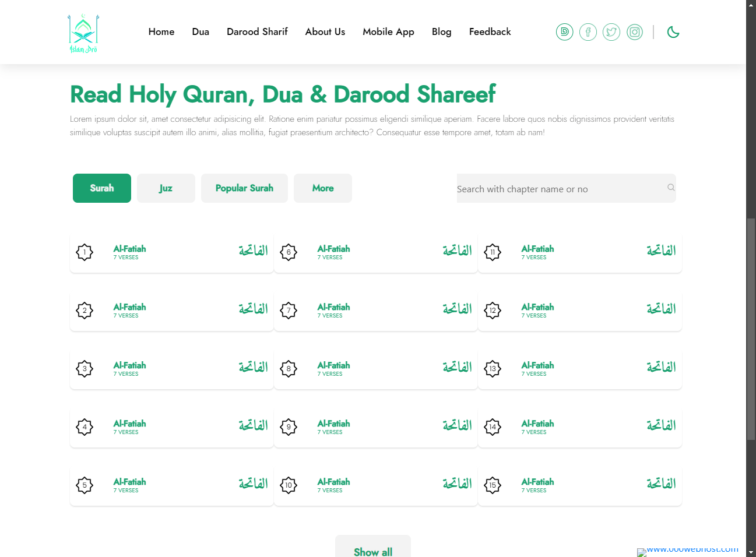
Task: Open the Darood Sharif menu item
Action: pyautogui.click(x=257, y=32)
